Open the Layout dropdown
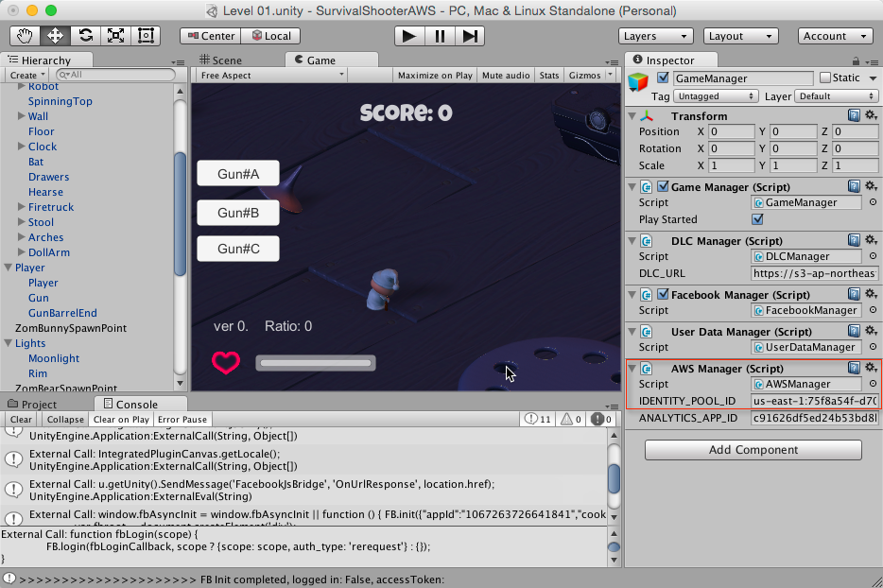Screen dimensions: 883x588 740,36
